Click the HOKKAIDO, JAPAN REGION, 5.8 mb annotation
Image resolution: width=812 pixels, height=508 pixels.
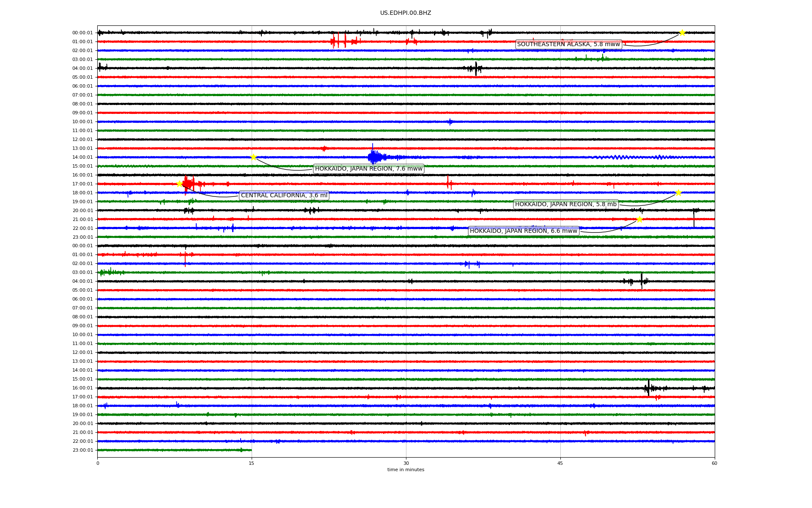click(565, 204)
